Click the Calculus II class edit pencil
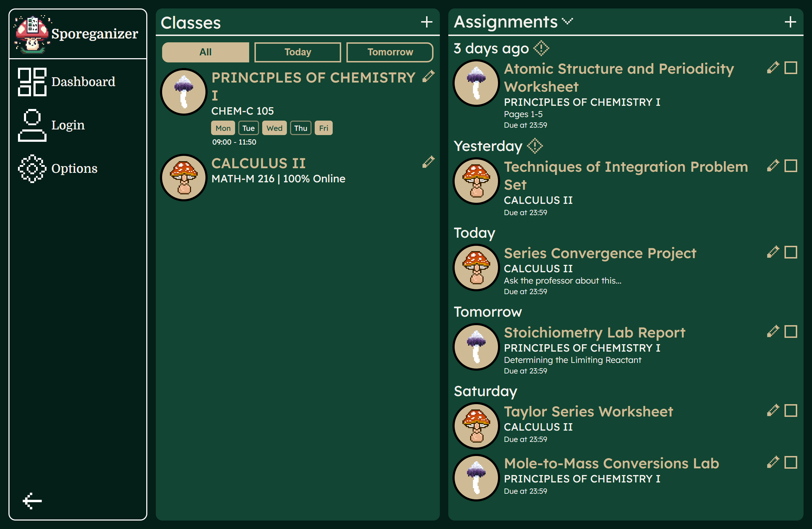Screen dimensions: 812x529 [x=428, y=162]
